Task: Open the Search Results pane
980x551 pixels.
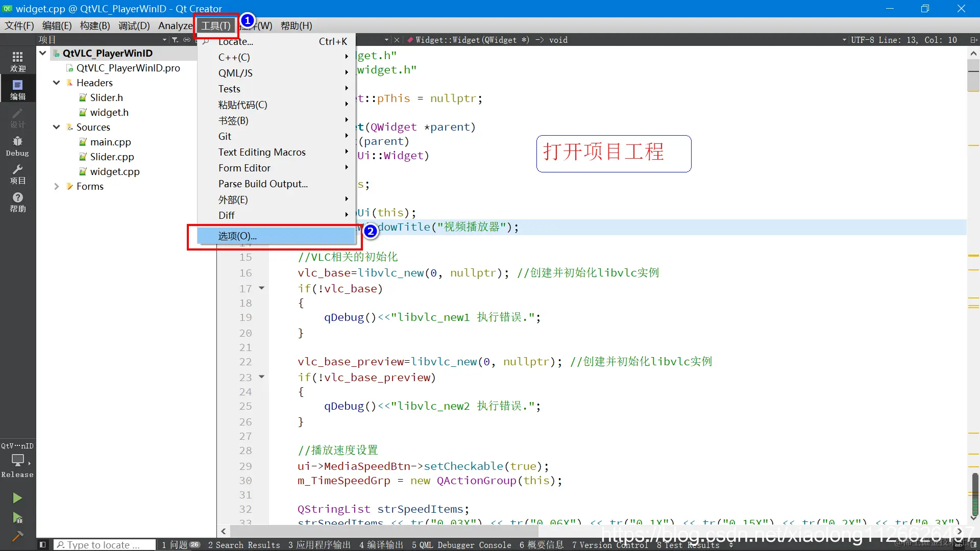Action: [244, 545]
